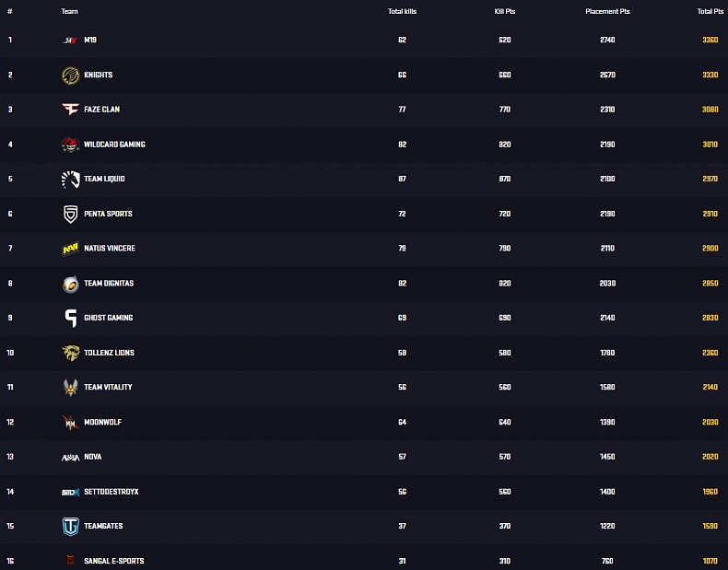This screenshot has height=570, width=728.
Task: Click the M19 team logo
Action: coord(70,41)
